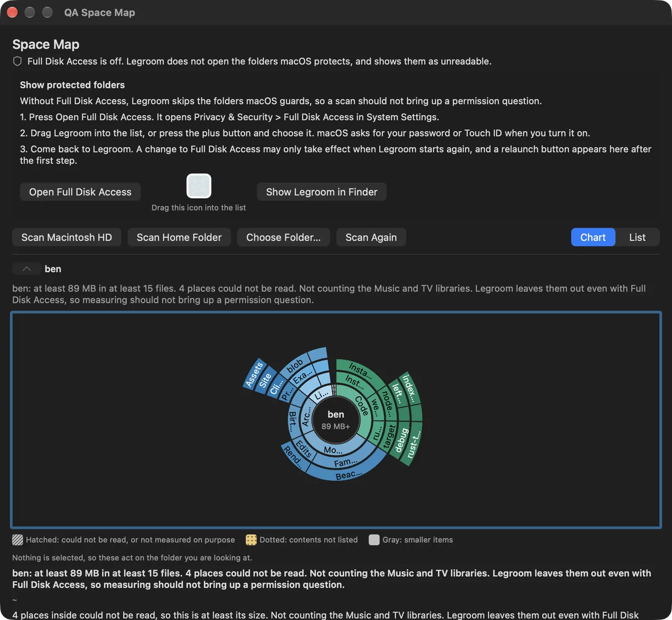This screenshot has height=620, width=672.
Task: Select the Fam... segment in the chart
Action: tap(346, 462)
